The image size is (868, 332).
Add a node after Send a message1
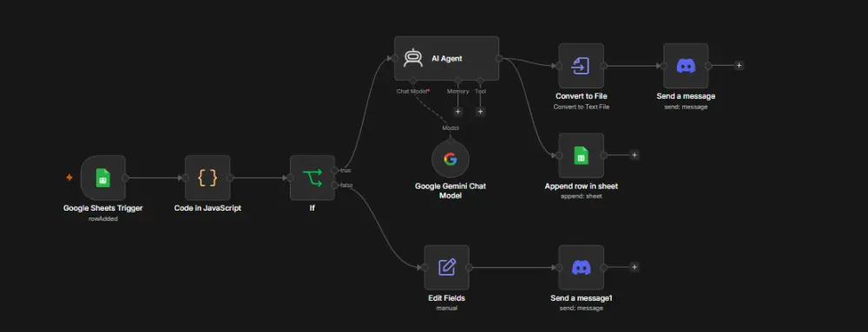(x=635, y=267)
